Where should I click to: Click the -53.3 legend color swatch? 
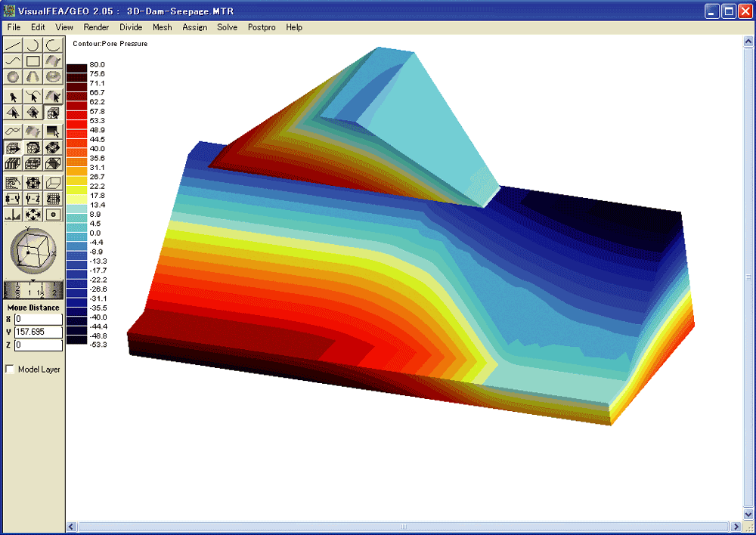(x=76, y=339)
